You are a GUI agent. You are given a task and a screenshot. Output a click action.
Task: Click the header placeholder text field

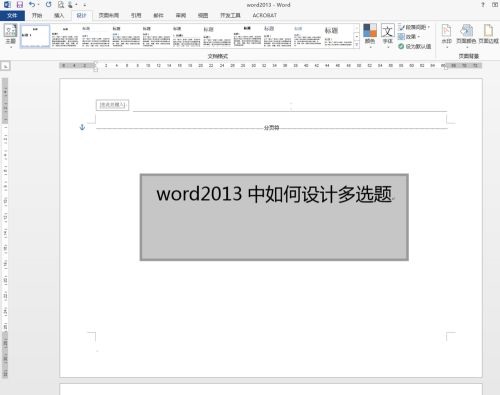tap(113, 105)
